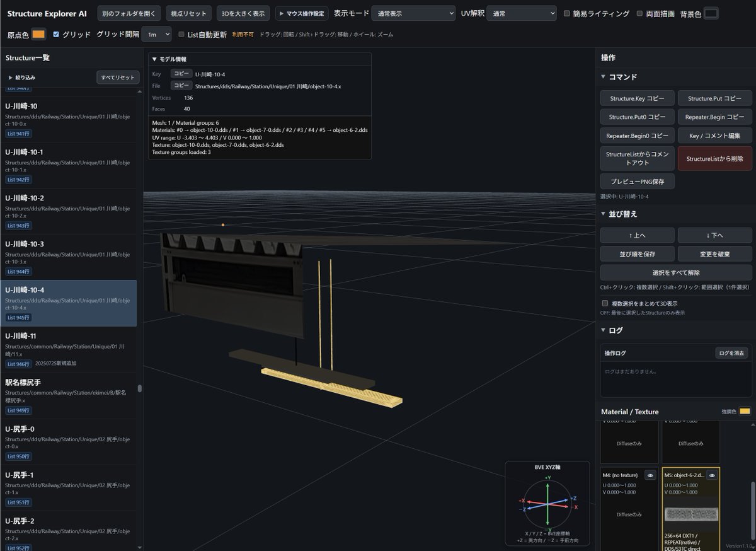This screenshot has width=756, height=551.
Task: Move selection up with ↑ 上へ
Action: click(637, 235)
